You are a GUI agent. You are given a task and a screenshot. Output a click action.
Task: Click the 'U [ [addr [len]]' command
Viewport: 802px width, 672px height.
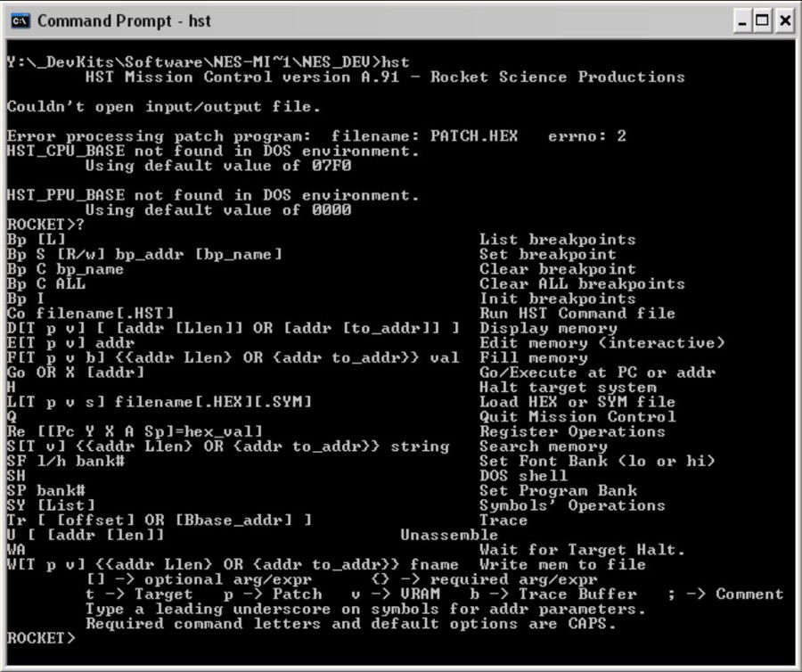[86, 536]
